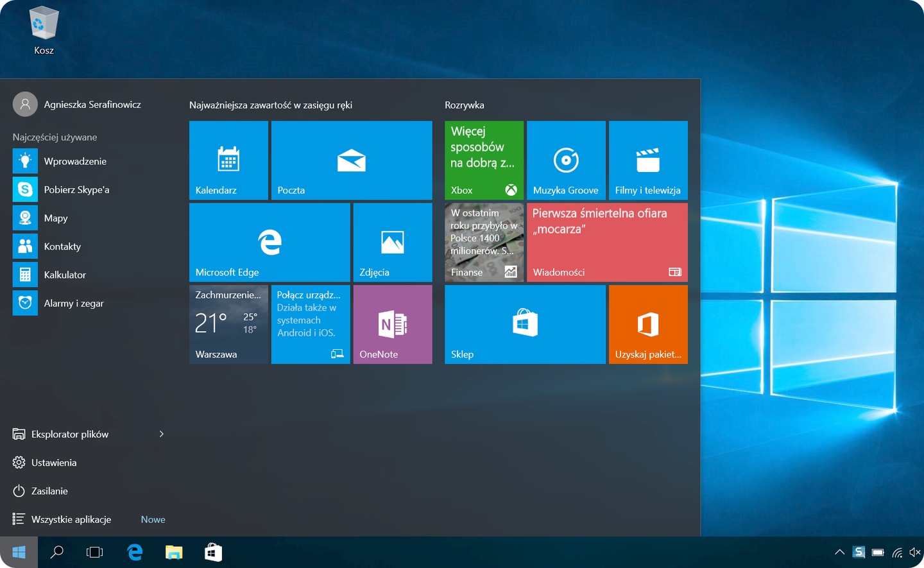Open the Kalendarz tile

[228, 160]
